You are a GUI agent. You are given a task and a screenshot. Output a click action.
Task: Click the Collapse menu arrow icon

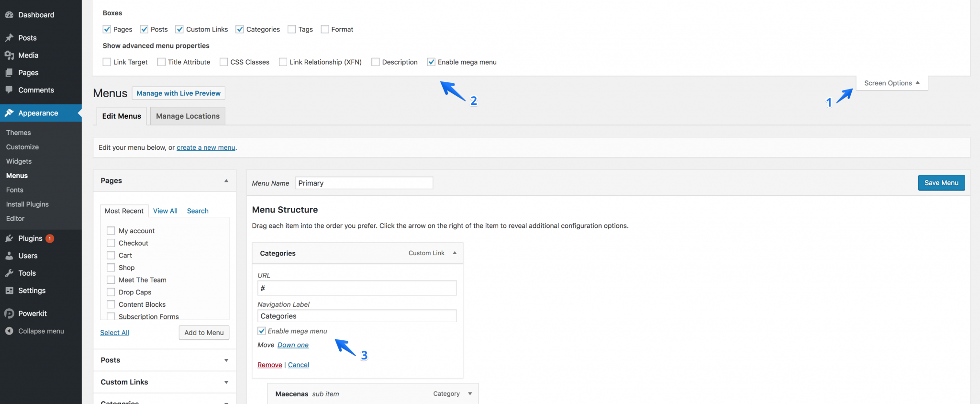point(9,331)
